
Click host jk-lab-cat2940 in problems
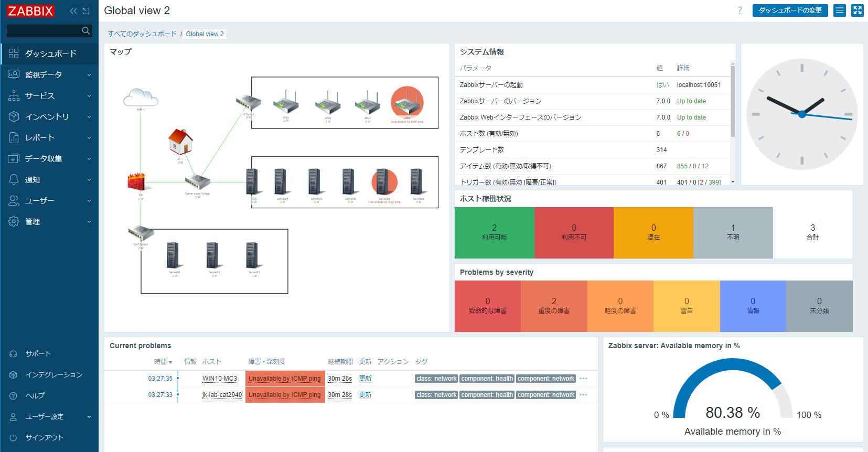click(x=222, y=395)
